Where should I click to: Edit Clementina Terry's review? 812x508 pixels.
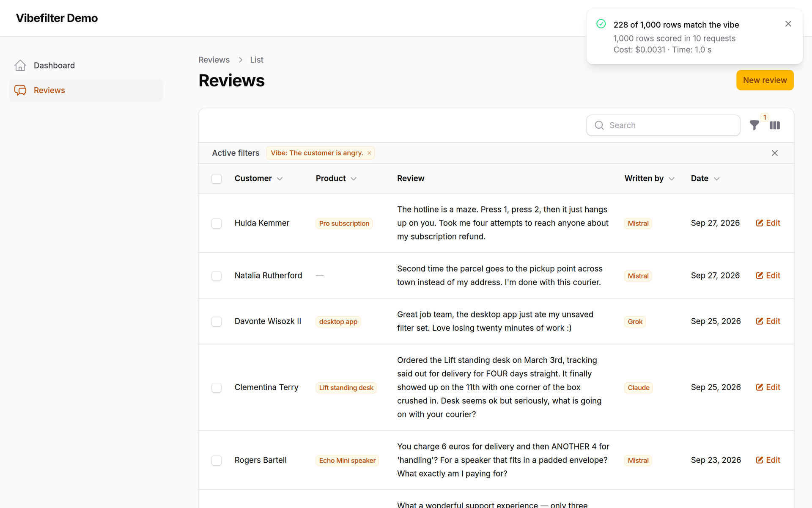click(x=768, y=387)
